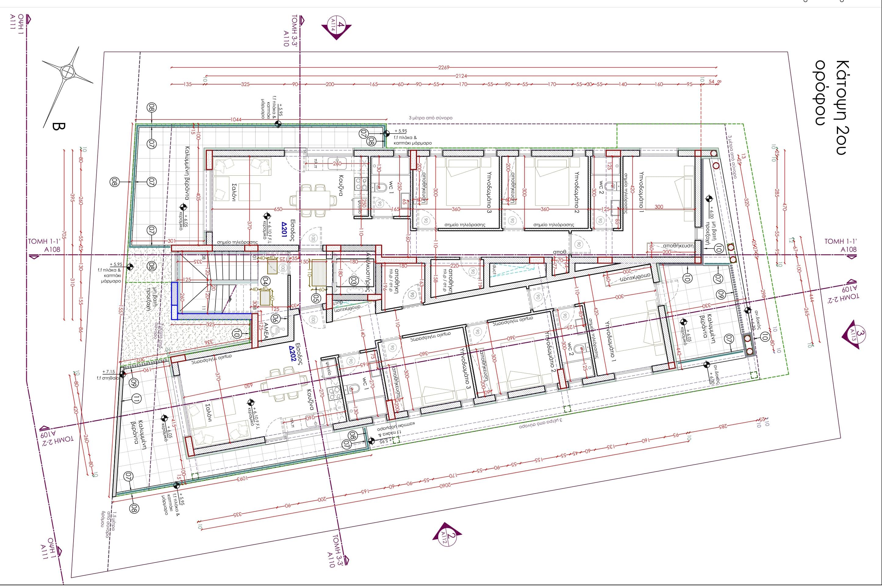Click the circled tag number 06
This screenshot has height=588, width=882.
click(x=276, y=318)
